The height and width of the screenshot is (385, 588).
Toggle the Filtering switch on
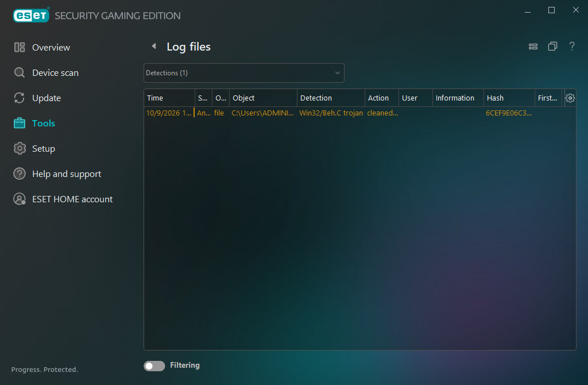tap(154, 366)
